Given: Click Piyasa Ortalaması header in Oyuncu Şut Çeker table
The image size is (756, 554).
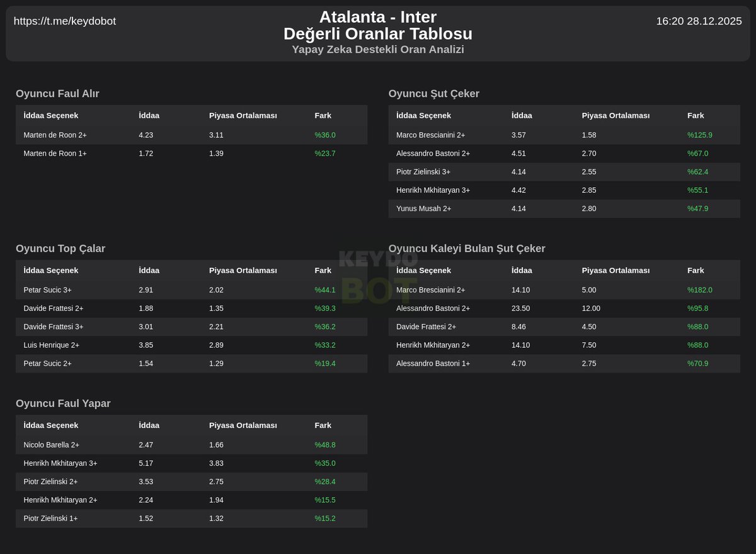Looking at the screenshot, I should 616,115.
